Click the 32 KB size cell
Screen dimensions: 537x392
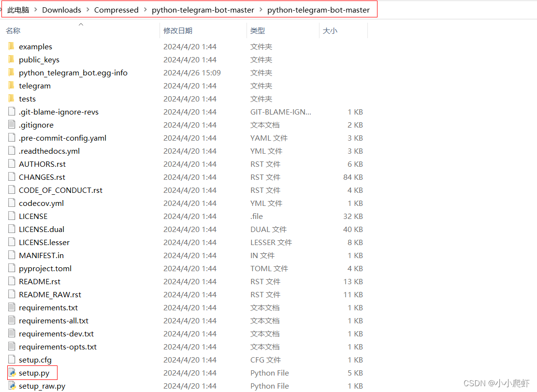[x=353, y=216]
